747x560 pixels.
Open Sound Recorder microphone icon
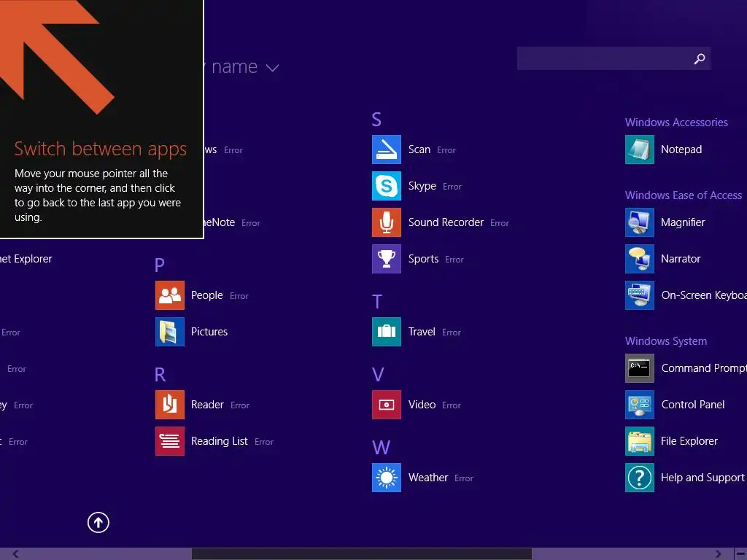(387, 222)
